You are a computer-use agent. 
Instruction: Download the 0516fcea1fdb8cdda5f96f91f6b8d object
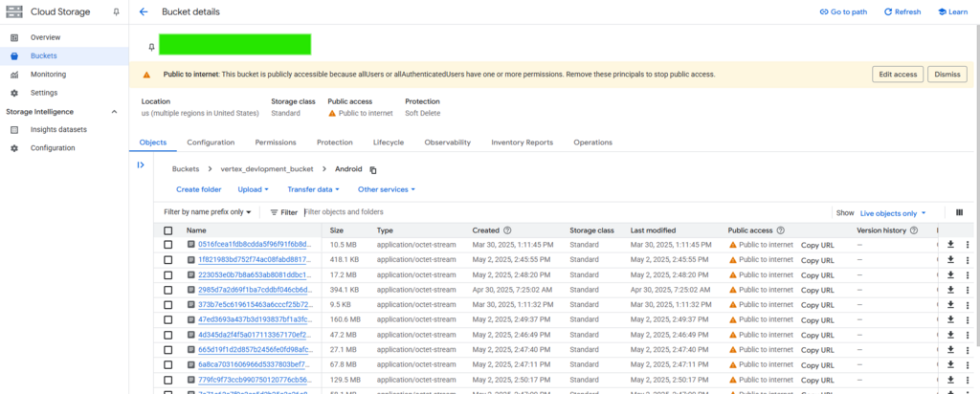950,245
